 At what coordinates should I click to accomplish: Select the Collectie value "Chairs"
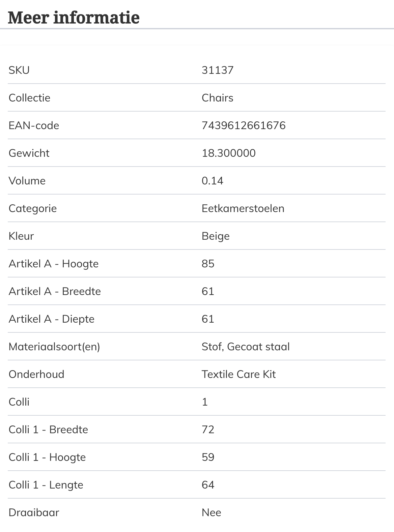[218, 98]
